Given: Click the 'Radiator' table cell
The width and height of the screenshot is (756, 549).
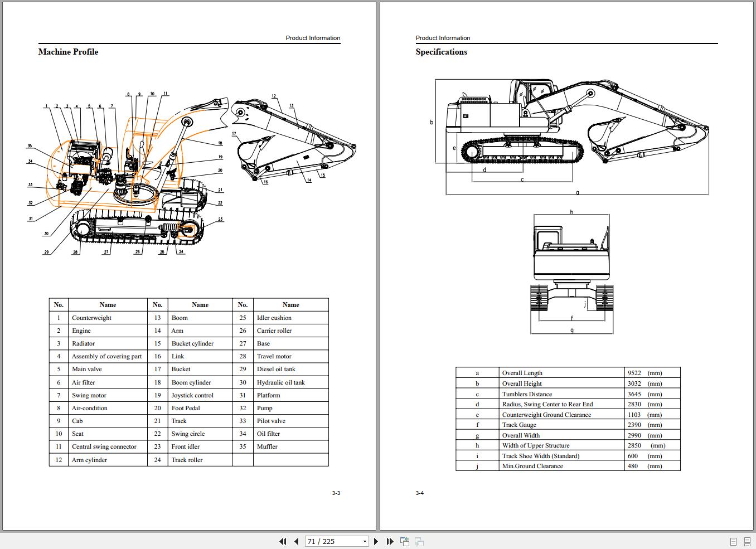Looking at the screenshot, I should point(108,343).
